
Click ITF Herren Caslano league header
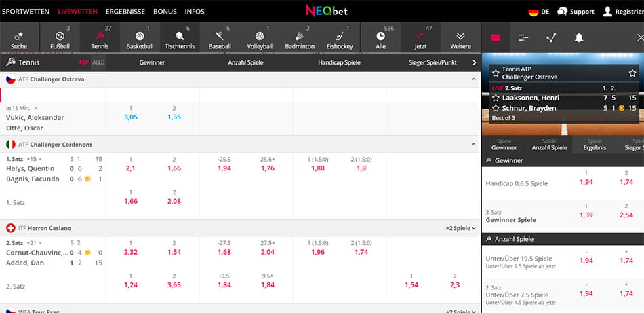pos(240,228)
